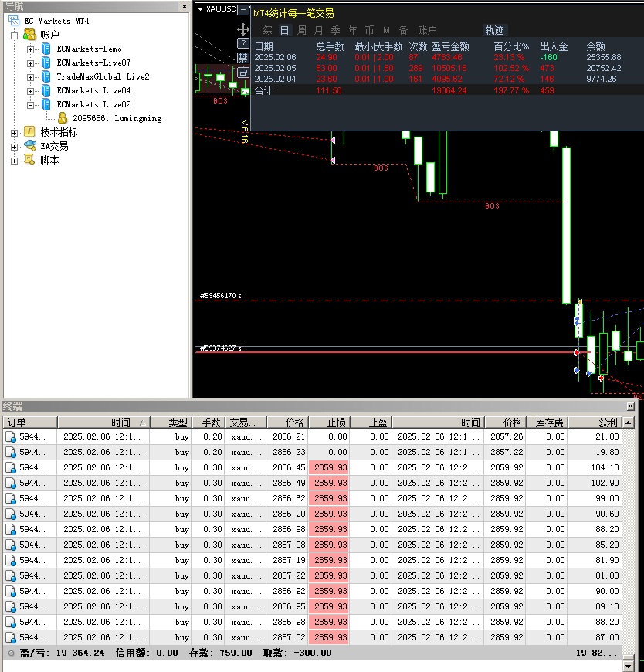Image resolution: width=644 pixels, height=672 pixels.
Task: Open the XAUUSD chart dropdown arrow
Action: click(x=200, y=9)
